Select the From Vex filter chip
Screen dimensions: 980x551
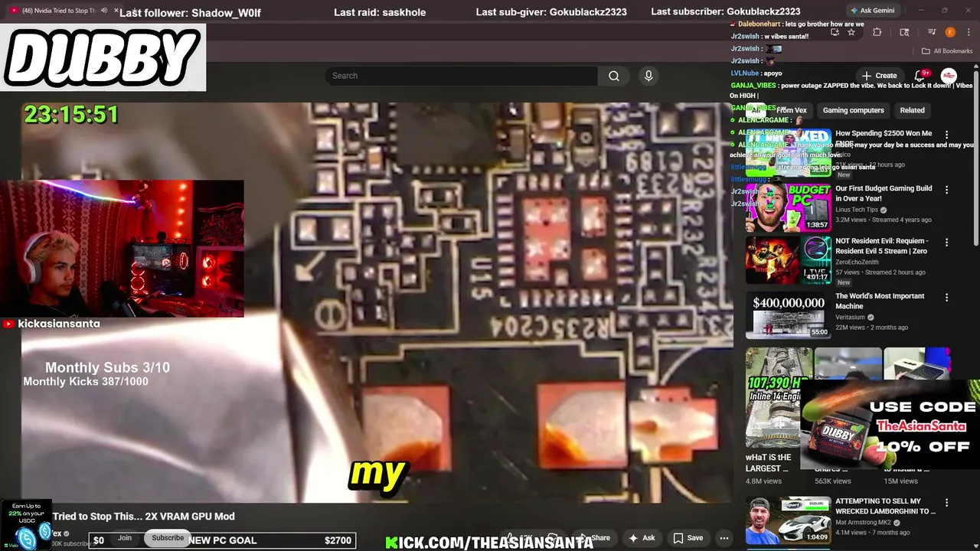(x=791, y=110)
